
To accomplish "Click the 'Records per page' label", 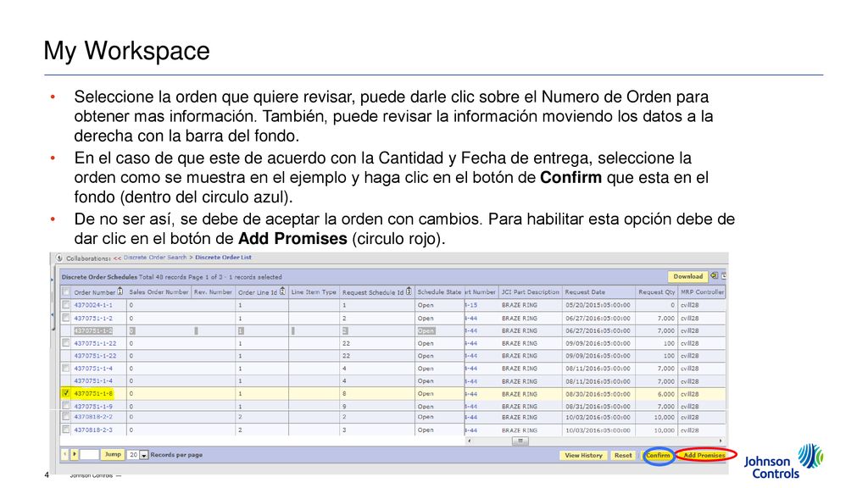I will coord(176,455).
